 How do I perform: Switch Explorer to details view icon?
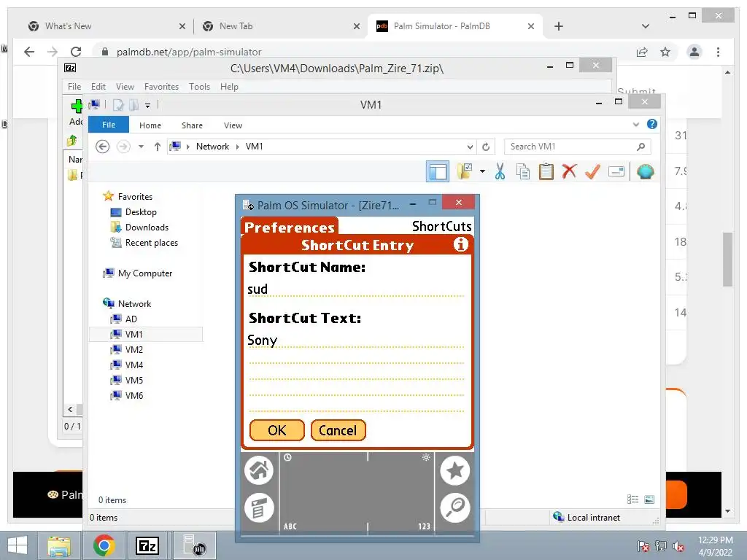632,499
